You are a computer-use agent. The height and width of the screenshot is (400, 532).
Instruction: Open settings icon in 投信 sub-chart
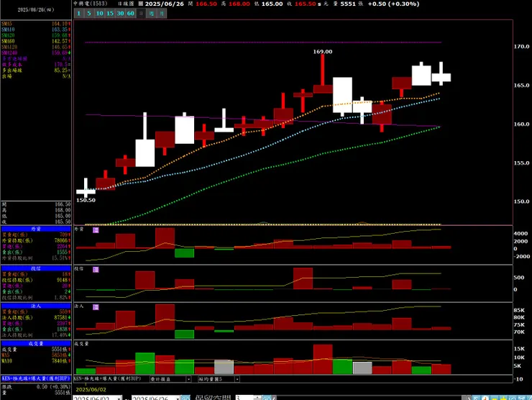point(96,270)
